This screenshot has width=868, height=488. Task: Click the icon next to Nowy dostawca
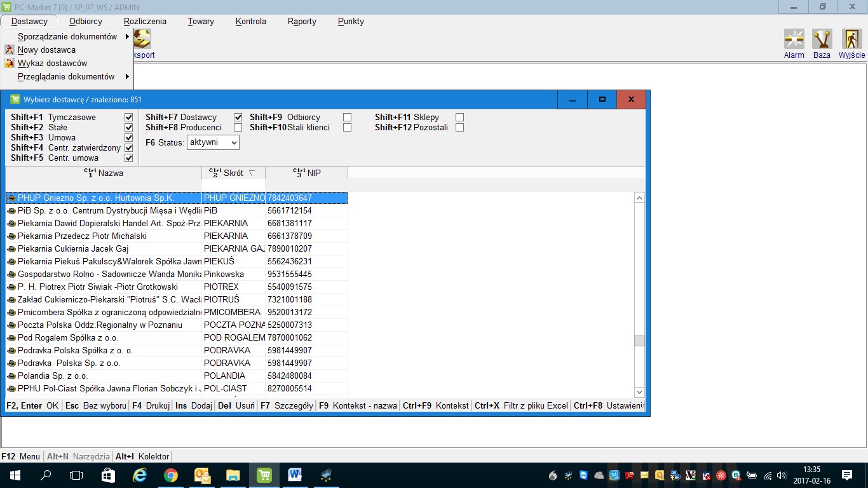[10, 50]
